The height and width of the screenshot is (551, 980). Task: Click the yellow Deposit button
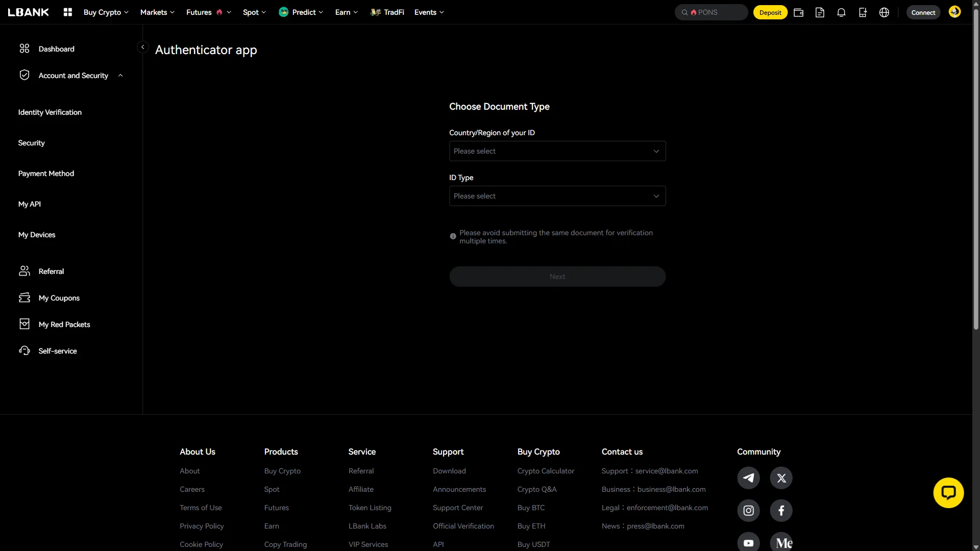click(770, 13)
